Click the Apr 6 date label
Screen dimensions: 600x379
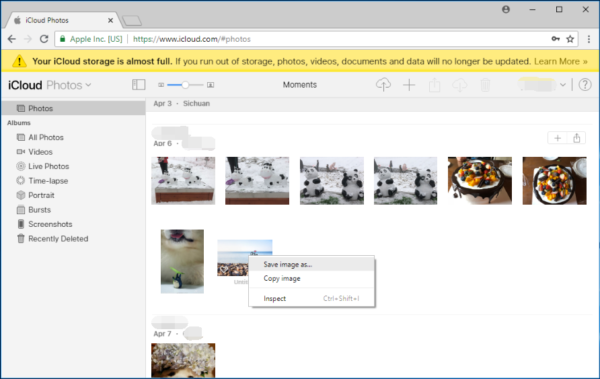[162, 144]
